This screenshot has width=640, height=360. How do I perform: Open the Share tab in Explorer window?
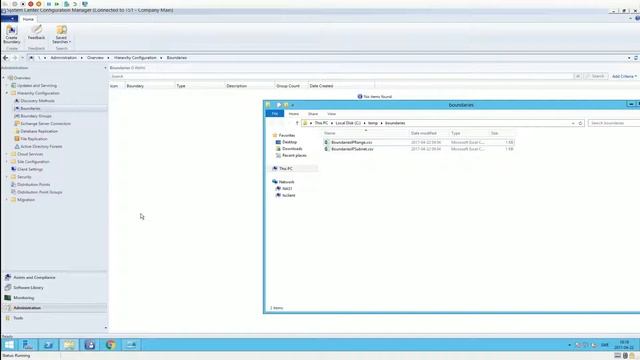313,114
